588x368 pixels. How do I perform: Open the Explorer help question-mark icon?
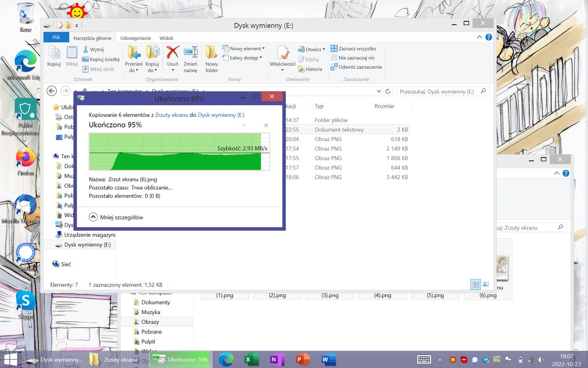tap(489, 37)
